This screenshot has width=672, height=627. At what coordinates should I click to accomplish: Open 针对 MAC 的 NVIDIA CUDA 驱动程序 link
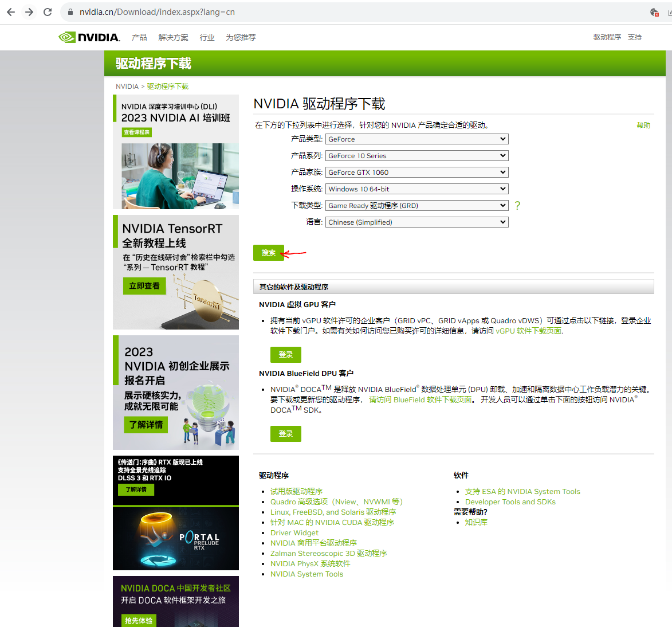click(332, 522)
